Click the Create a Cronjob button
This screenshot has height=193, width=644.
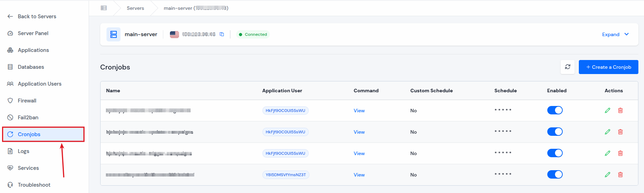tap(608, 67)
